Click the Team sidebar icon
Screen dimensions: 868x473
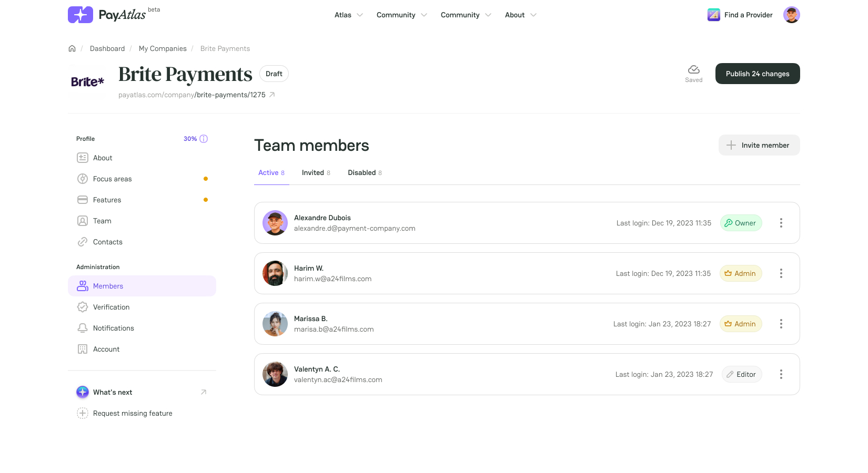coord(83,221)
